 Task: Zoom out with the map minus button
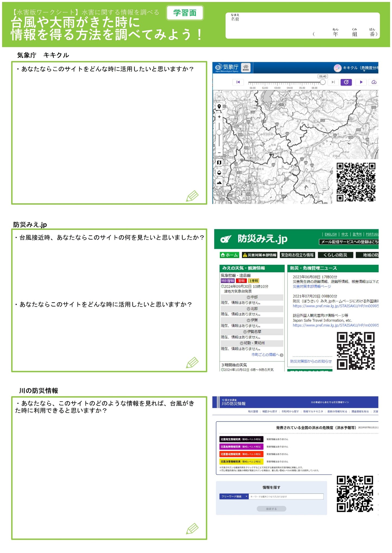[219, 153]
